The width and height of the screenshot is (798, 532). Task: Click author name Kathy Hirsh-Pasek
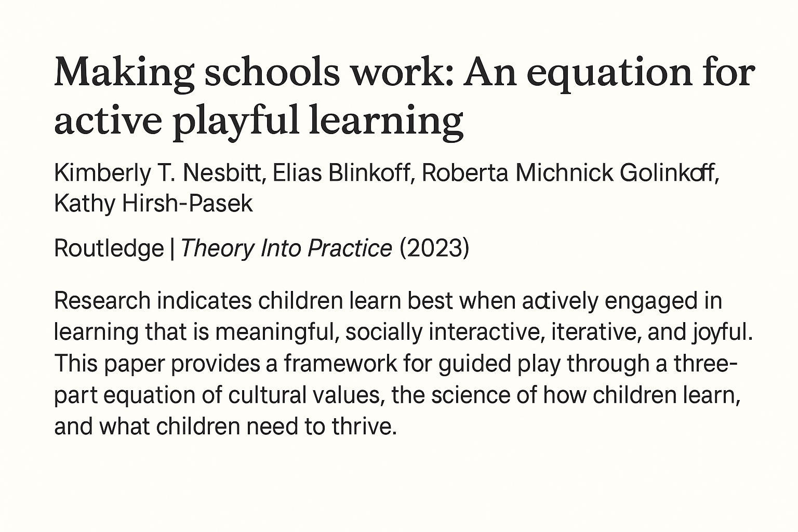(153, 204)
